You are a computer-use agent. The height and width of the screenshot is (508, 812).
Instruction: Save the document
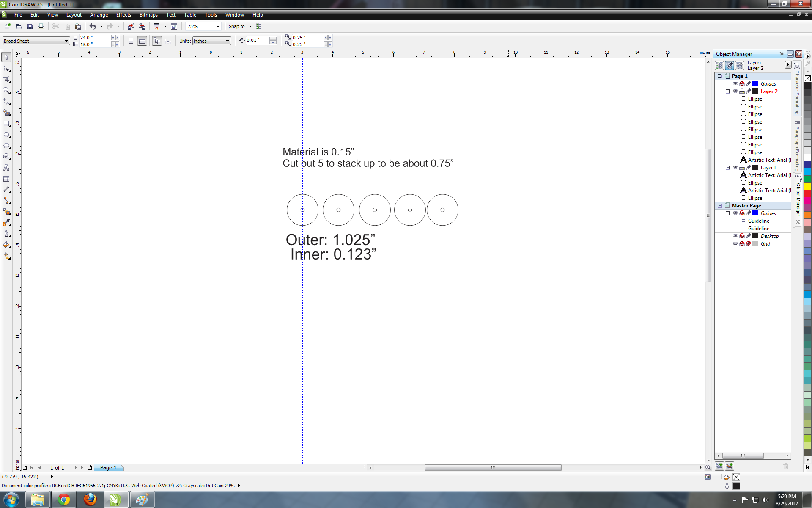tap(30, 26)
